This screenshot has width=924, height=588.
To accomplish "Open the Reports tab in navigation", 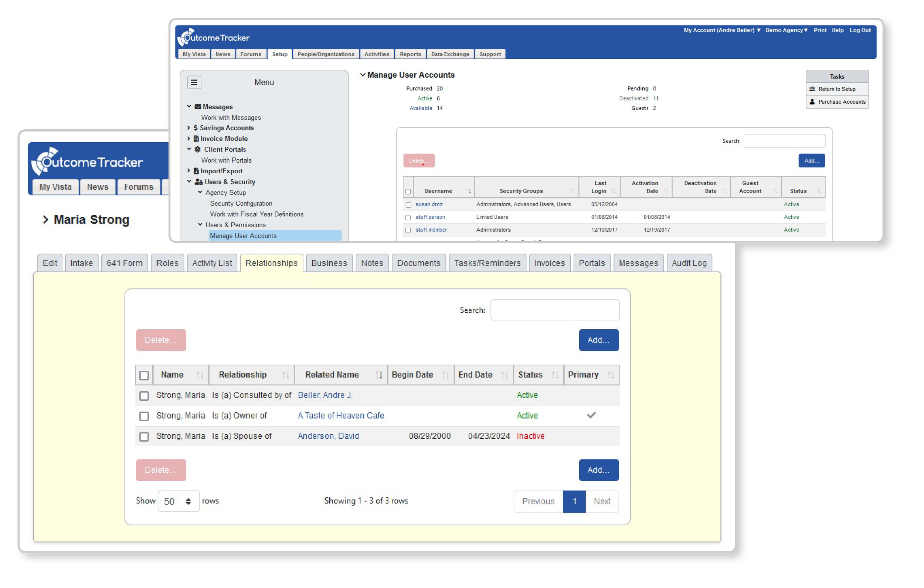I will [410, 54].
